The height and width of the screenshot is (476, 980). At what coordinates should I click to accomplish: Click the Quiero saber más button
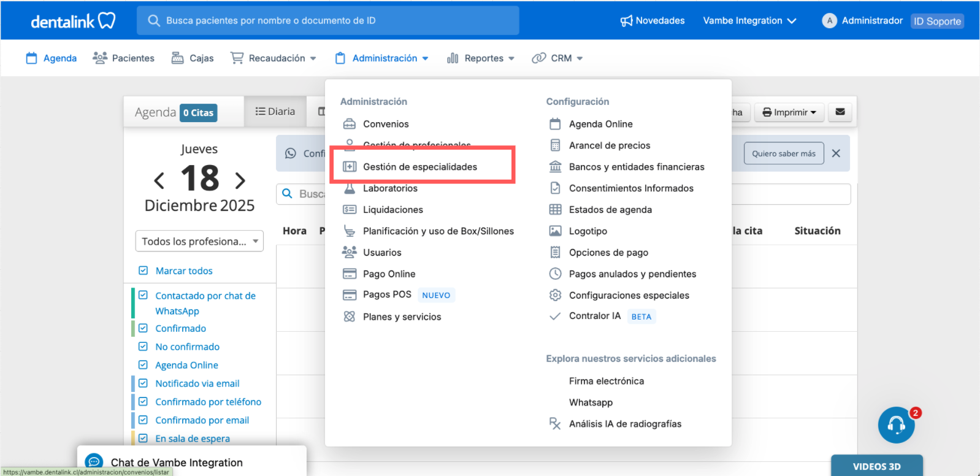tap(783, 153)
